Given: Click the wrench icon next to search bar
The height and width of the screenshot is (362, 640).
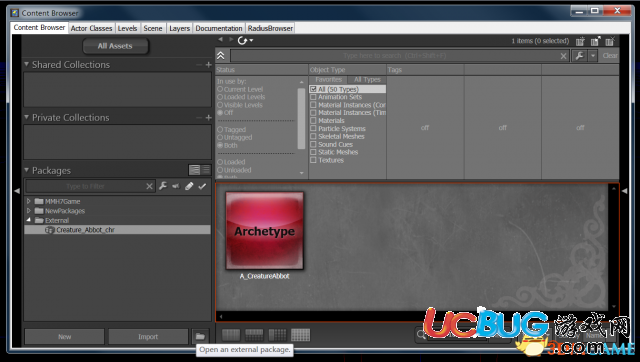Looking at the screenshot, I should [x=580, y=56].
